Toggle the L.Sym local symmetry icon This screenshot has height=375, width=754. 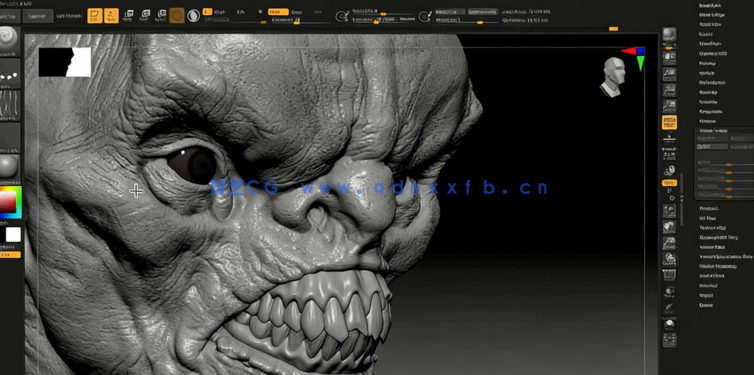[669, 170]
